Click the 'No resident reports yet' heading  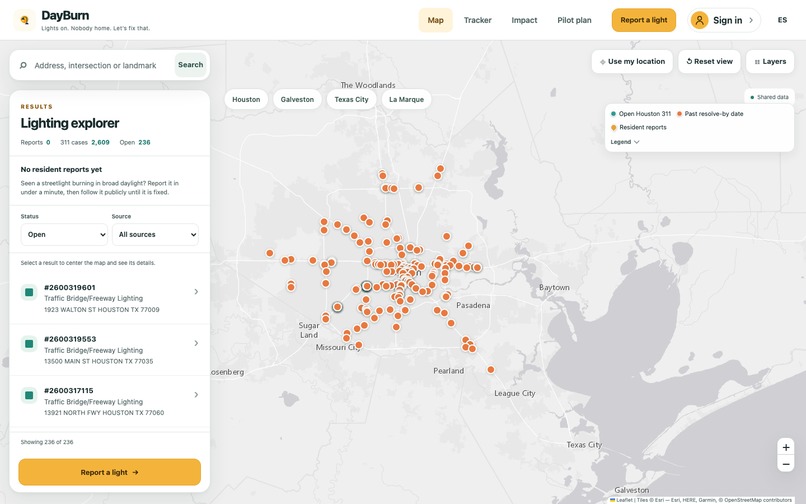61,169
